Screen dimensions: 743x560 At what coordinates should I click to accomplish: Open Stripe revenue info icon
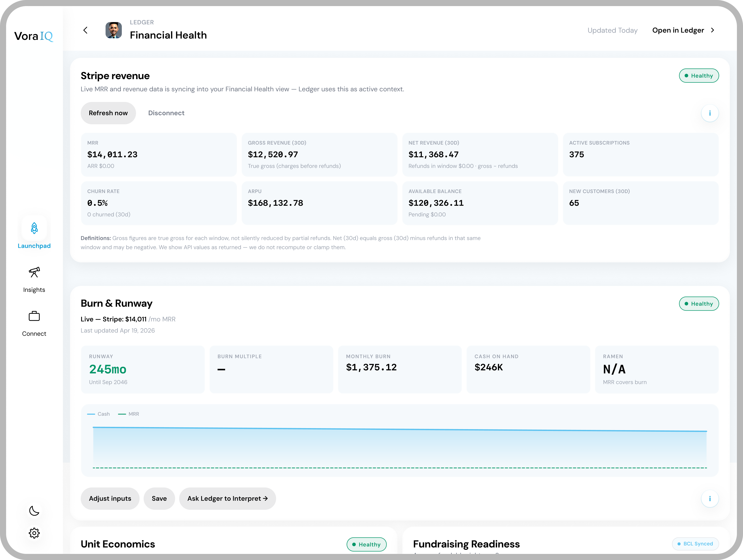[x=710, y=113]
